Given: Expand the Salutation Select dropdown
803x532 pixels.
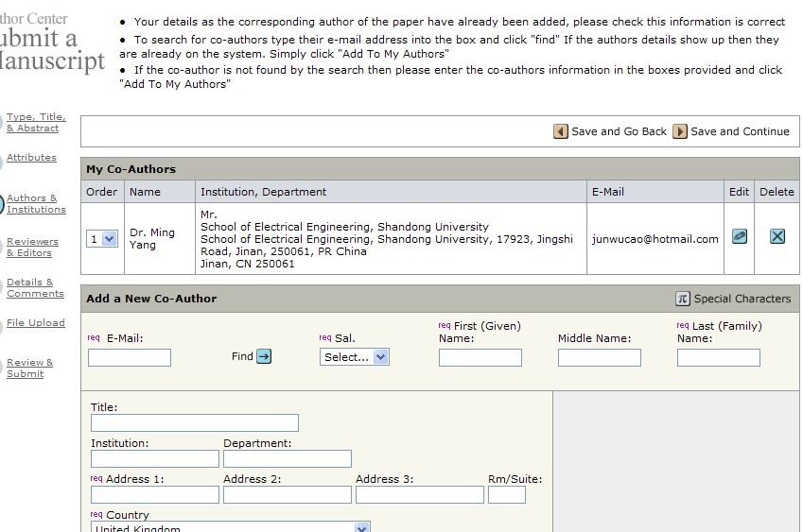Looking at the screenshot, I should [x=355, y=357].
